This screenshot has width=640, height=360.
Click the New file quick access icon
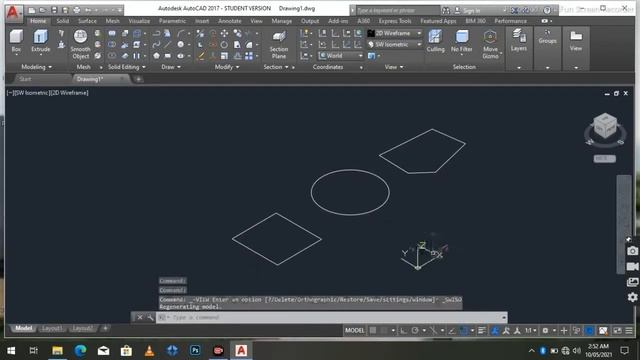32,10
